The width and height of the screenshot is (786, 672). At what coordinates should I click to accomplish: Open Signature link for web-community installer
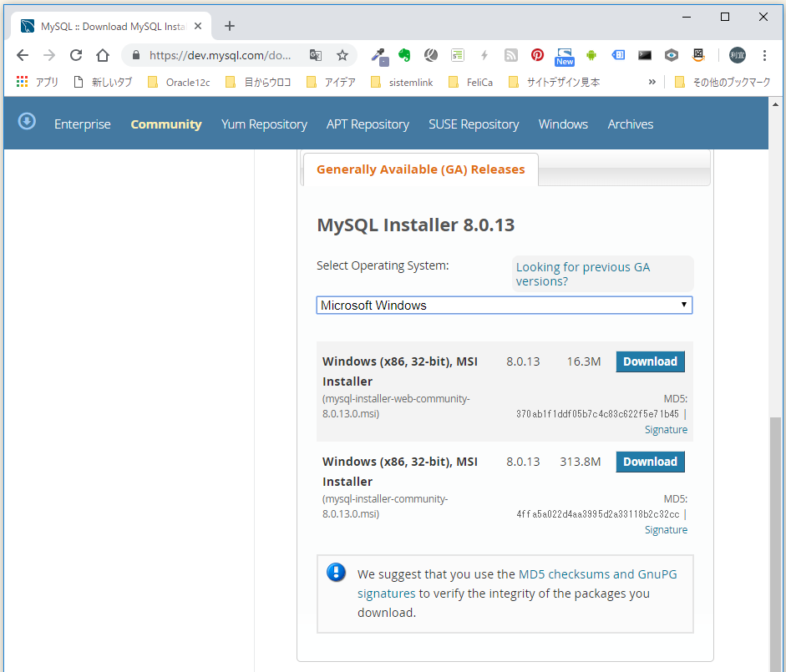[x=666, y=429]
